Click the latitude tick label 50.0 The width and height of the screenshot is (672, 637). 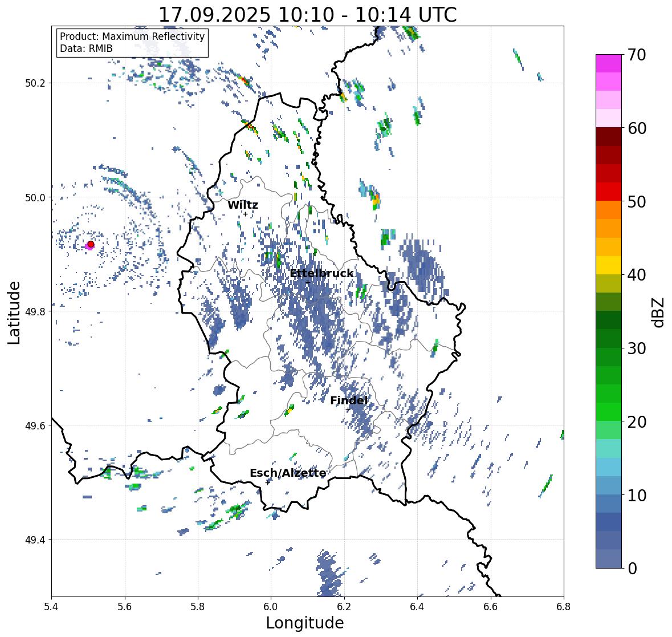click(35, 198)
